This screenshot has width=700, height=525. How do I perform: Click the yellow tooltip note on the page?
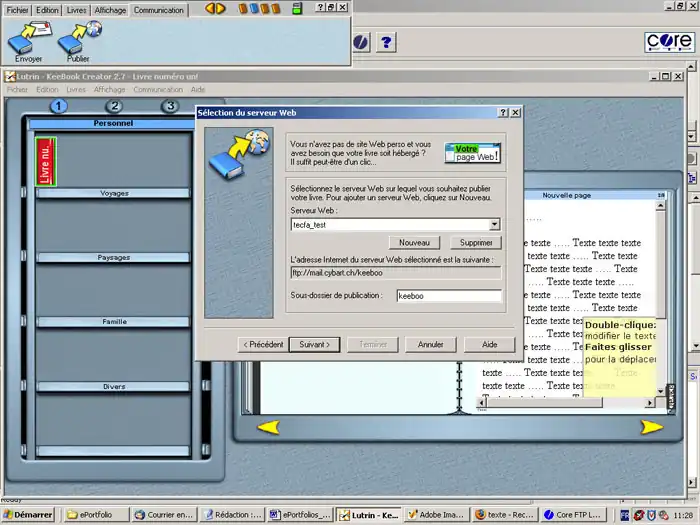620,357
